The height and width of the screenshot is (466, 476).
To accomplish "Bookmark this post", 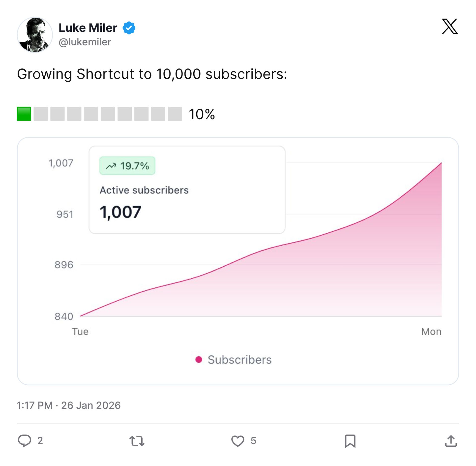I will (x=350, y=441).
